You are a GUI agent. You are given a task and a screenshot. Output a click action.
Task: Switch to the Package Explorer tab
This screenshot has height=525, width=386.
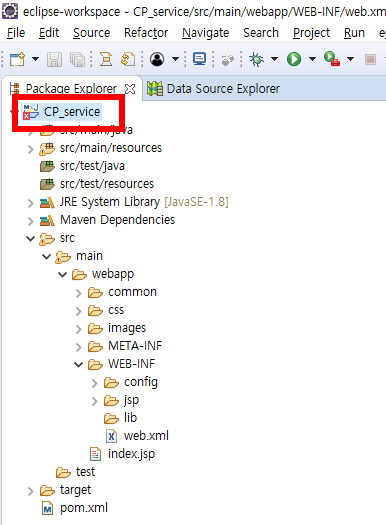pyautogui.click(x=71, y=89)
